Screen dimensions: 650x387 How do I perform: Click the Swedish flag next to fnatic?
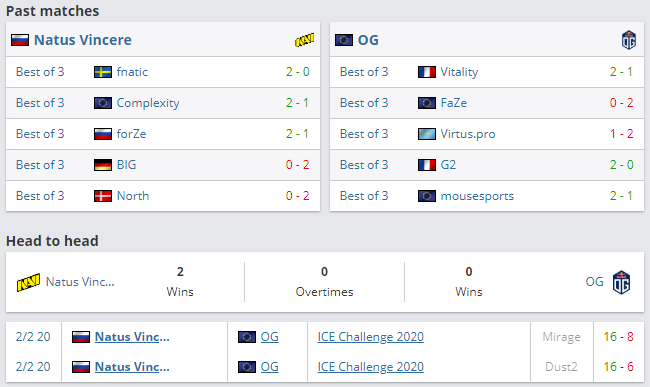click(103, 72)
